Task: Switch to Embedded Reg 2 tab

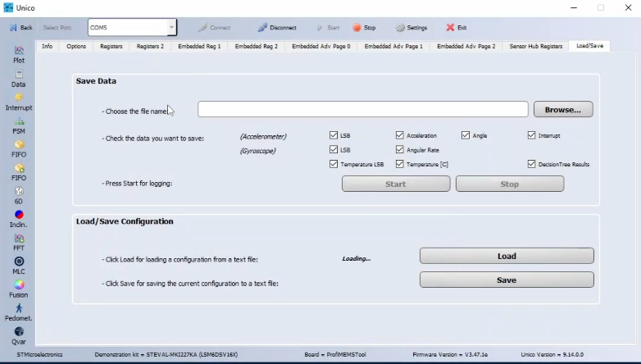Action: (x=257, y=46)
